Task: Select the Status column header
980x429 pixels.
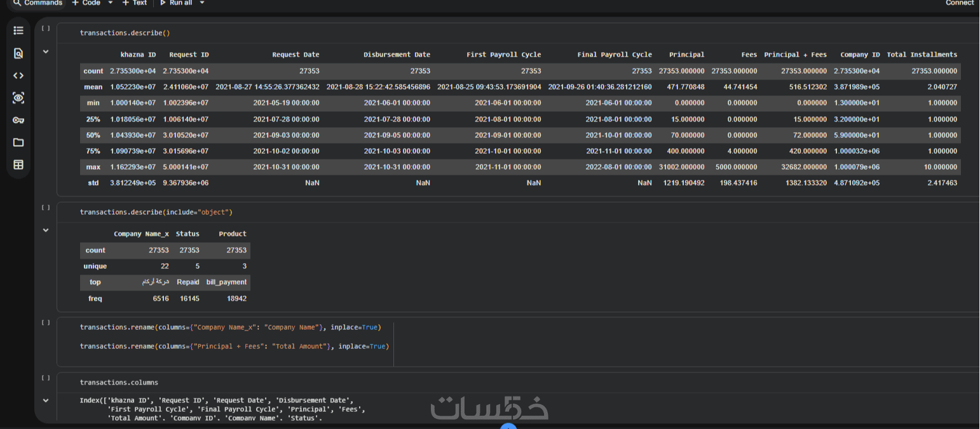Action: (x=187, y=234)
